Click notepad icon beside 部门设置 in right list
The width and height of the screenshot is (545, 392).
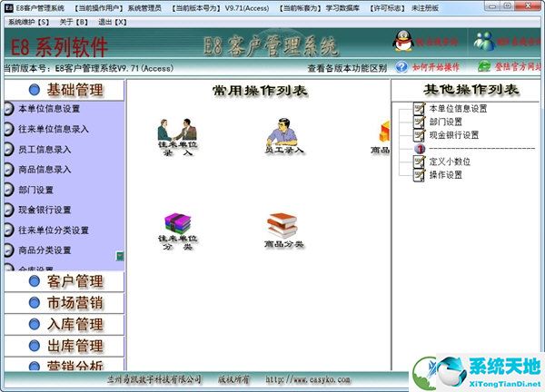coord(419,122)
